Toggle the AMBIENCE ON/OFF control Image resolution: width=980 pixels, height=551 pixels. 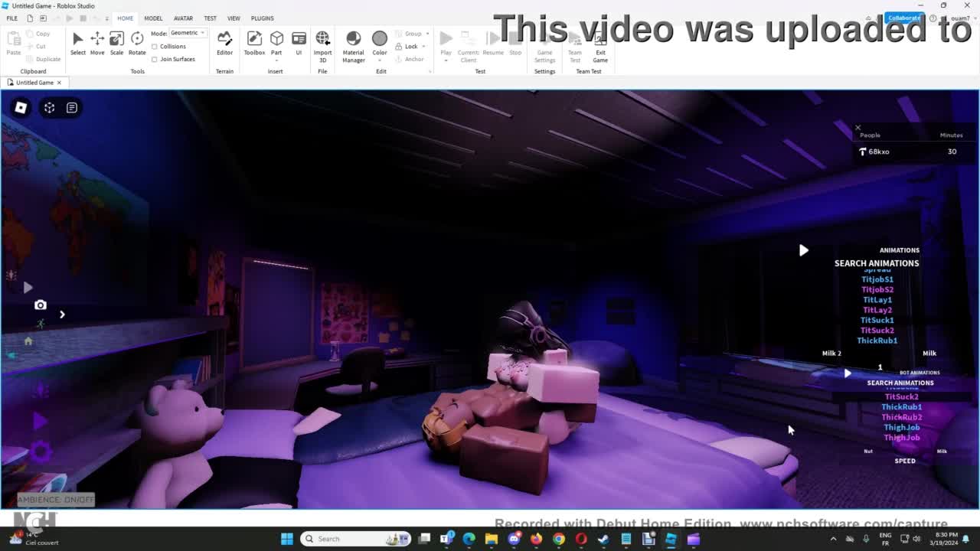pos(56,500)
